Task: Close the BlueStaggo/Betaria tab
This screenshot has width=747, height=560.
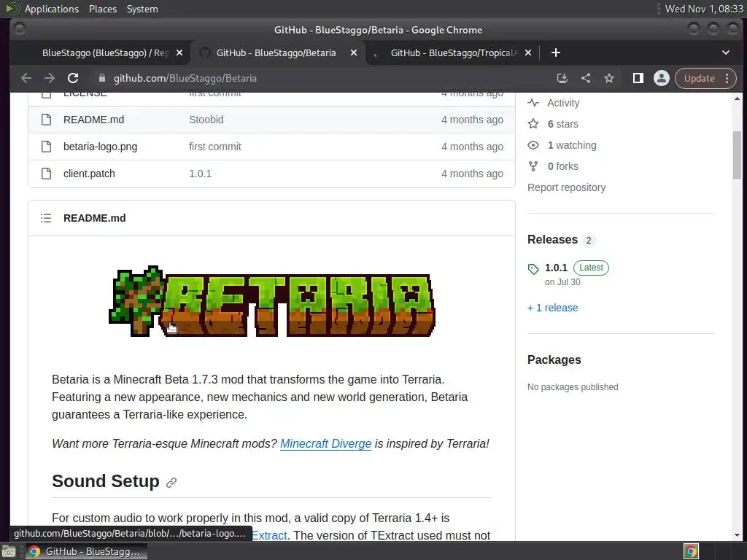Action: [x=354, y=52]
